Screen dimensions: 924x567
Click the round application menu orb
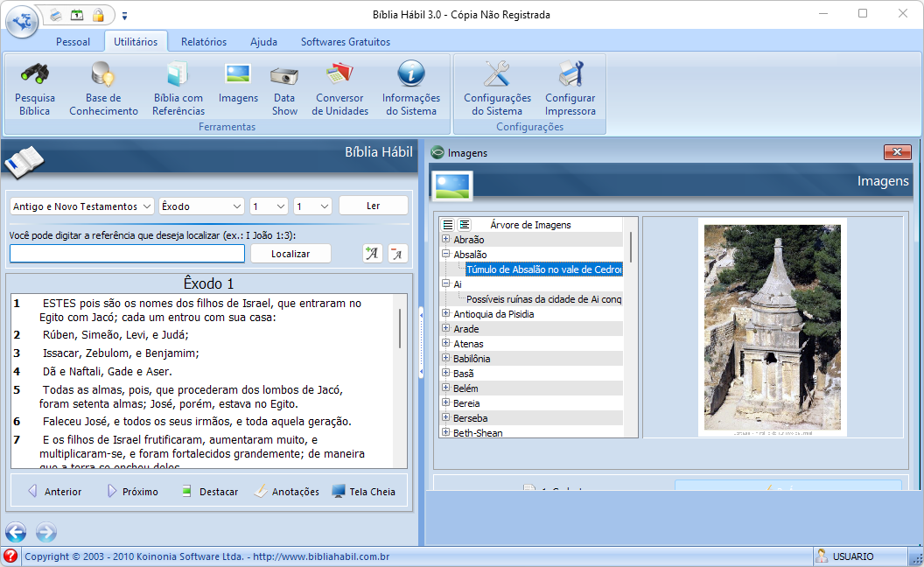coord(22,22)
